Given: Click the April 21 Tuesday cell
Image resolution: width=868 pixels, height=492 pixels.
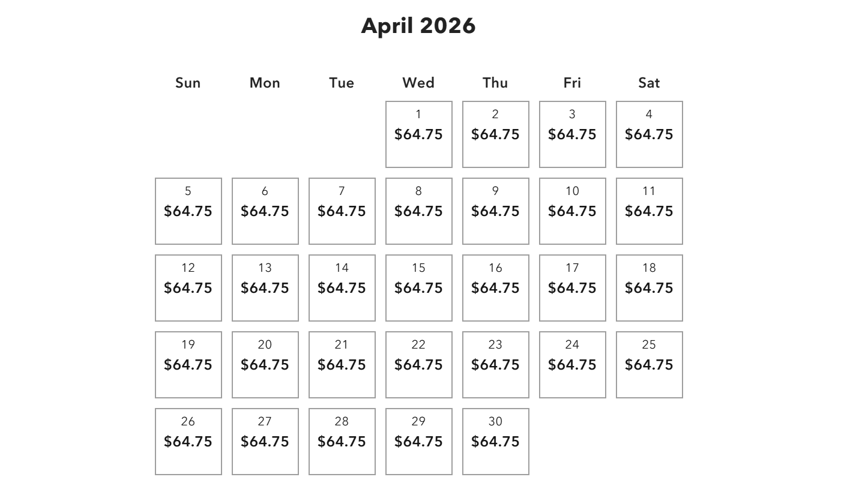Looking at the screenshot, I should [x=342, y=365].
